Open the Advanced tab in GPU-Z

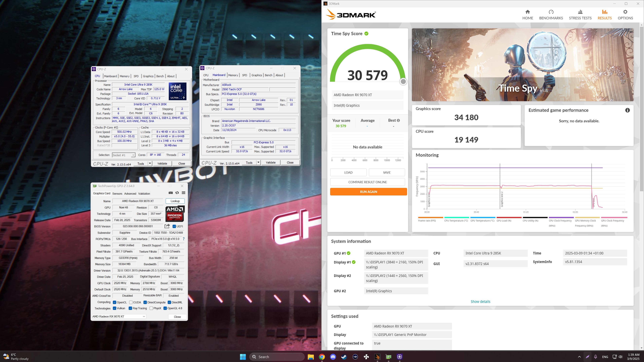click(x=130, y=194)
